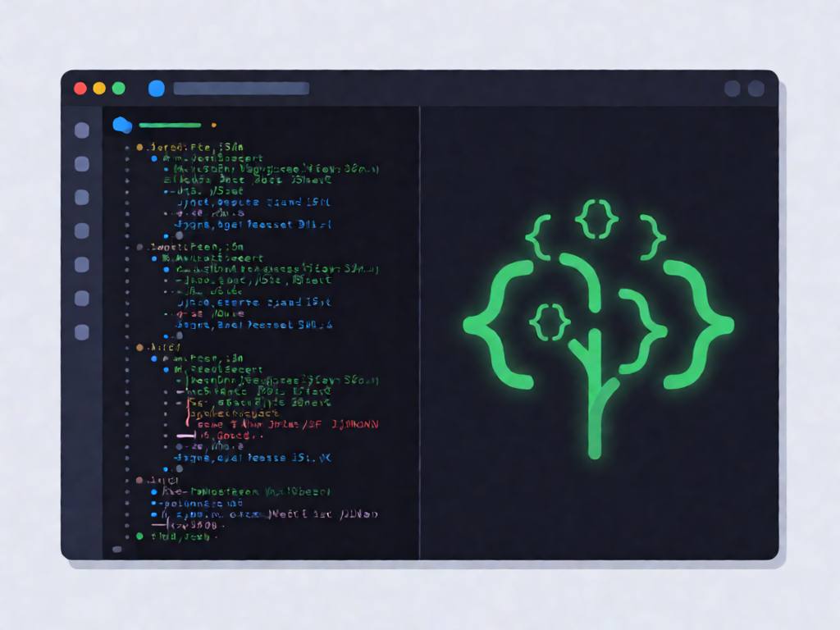
Task: Select the green bullet on the last tree row
Action: [x=139, y=536]
